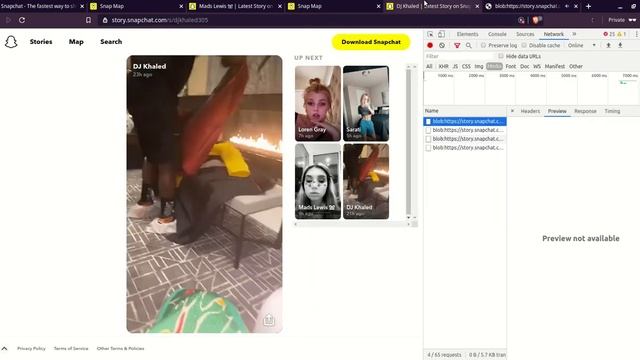640x360 pixels.
Task: Filter network requests by Img
Action: click(x=479, y=66)
